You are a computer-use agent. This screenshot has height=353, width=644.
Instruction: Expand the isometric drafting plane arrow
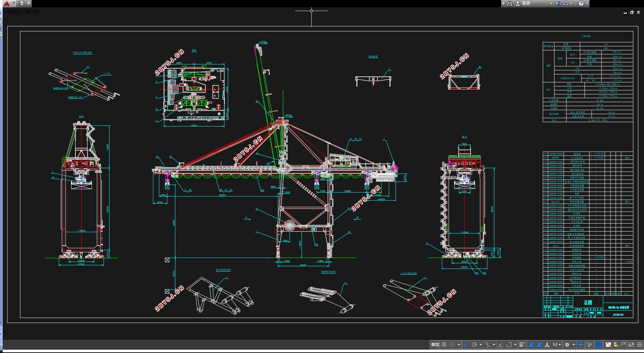tap(494, 345)
